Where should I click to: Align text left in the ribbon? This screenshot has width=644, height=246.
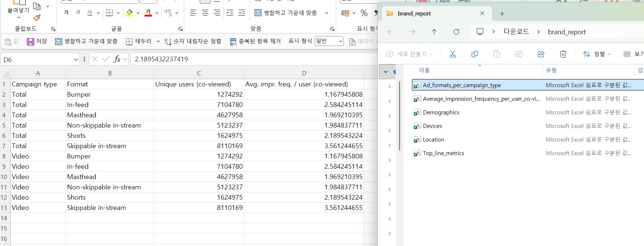pos(193,13)
